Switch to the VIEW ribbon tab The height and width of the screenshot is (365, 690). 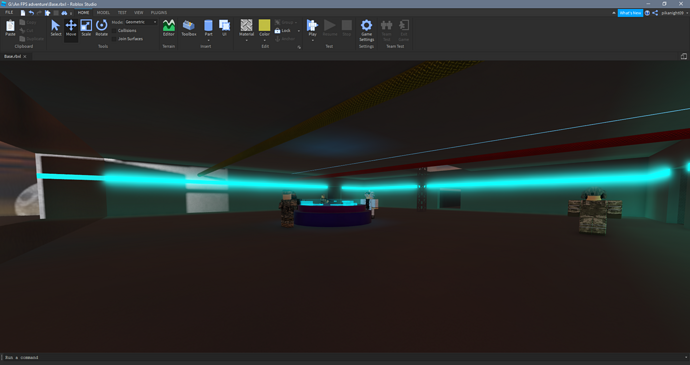[139, 13]
